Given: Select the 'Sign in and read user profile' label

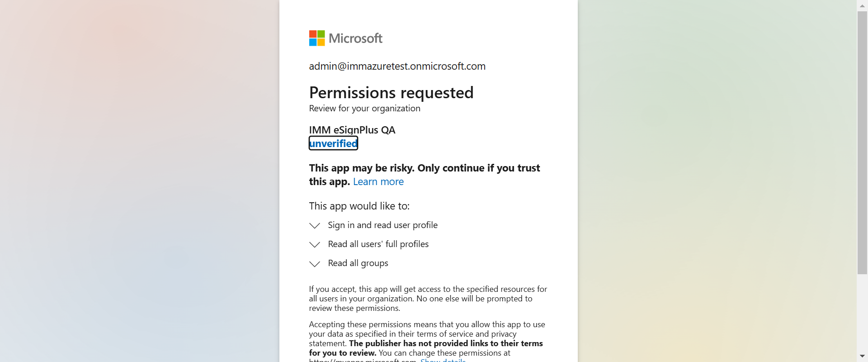Looking at the screenshot, I should 382,225.
